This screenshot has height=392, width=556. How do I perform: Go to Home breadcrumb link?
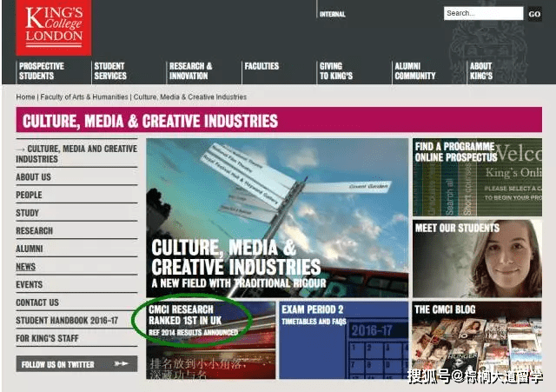coord(25,96)
